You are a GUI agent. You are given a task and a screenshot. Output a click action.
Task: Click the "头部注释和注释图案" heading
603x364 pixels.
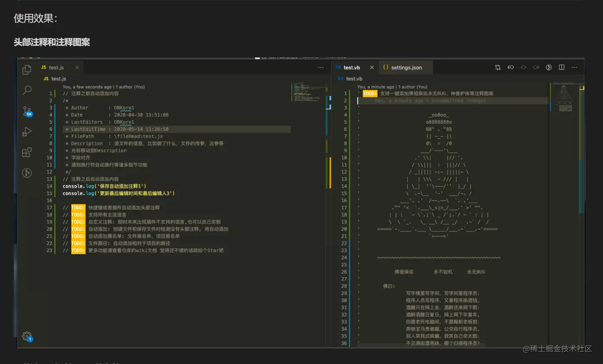52,42
